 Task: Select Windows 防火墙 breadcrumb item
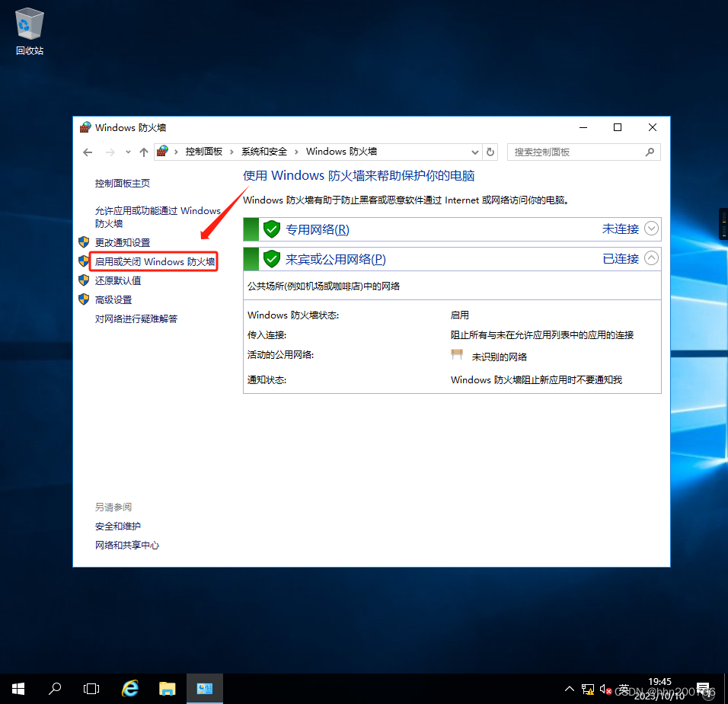[x=341, y=152]
